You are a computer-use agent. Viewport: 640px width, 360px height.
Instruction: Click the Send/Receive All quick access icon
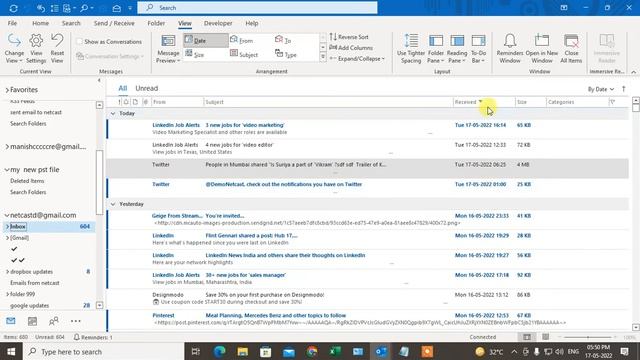point(13,8)
